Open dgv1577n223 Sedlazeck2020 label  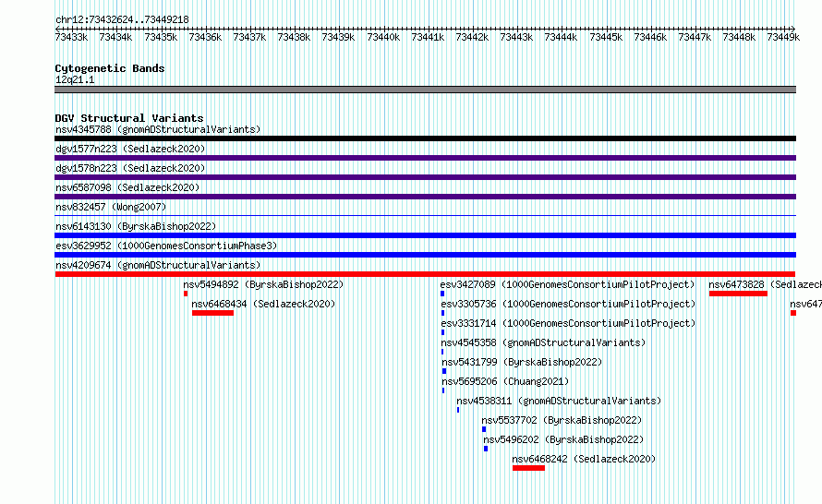click(x=130, y=149)
